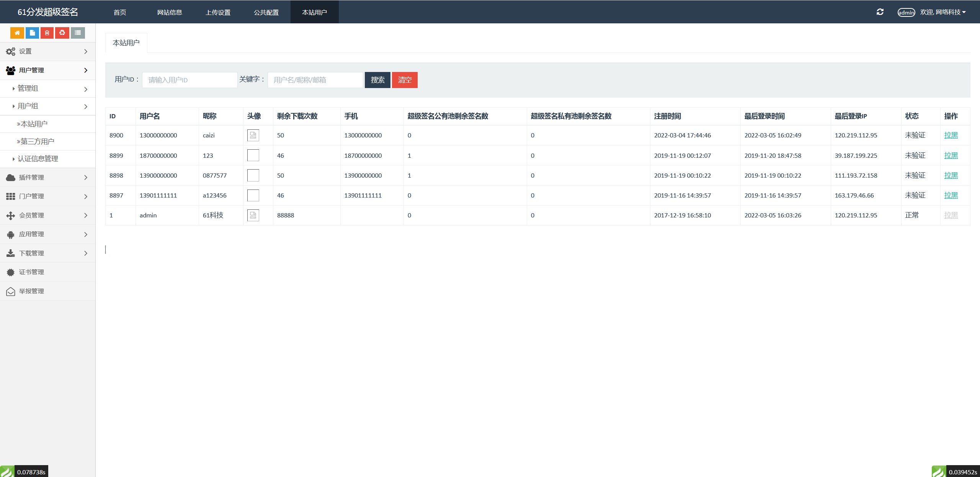Expand the 门户管理 section chevron
980x477 pixels.
[86, 196]
